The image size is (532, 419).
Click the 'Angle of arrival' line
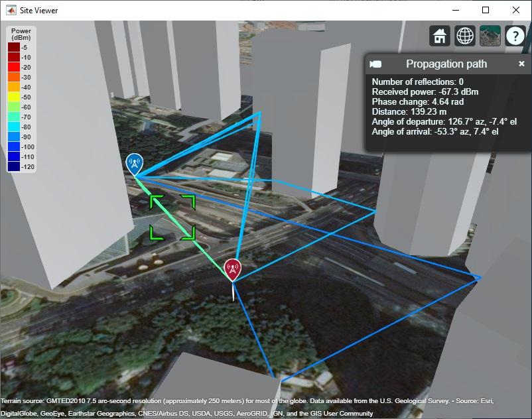(435, 131)
